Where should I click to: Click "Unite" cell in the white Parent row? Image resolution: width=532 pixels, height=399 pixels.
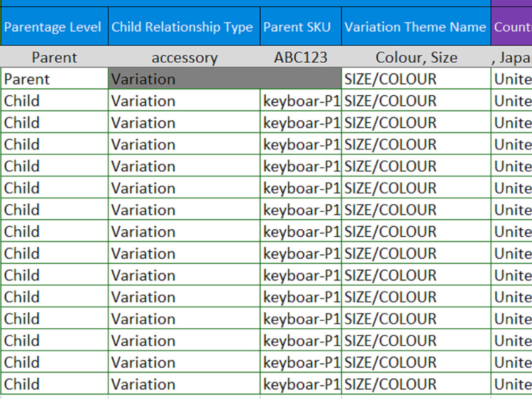pyautogui.click(x=512, y=79)
